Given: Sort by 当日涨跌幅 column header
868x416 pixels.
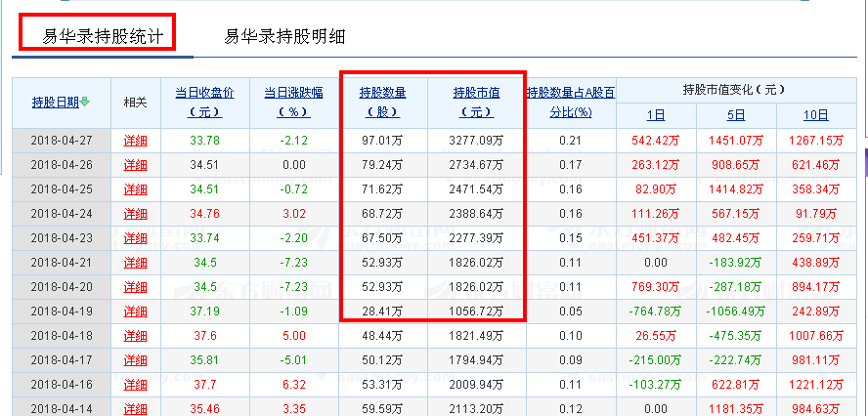Looking at the screenshot, I should point(294,103).
